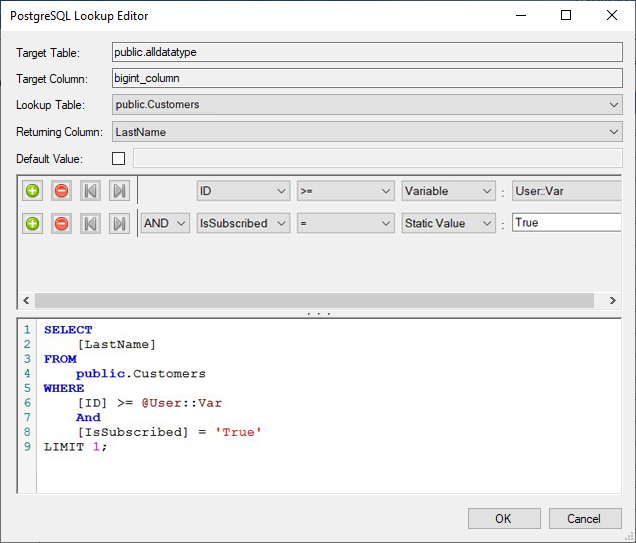Move IsSubscribed row to last position
This screenshot has width=636, height=543.
pyautogui.click(x=119, y=223)
